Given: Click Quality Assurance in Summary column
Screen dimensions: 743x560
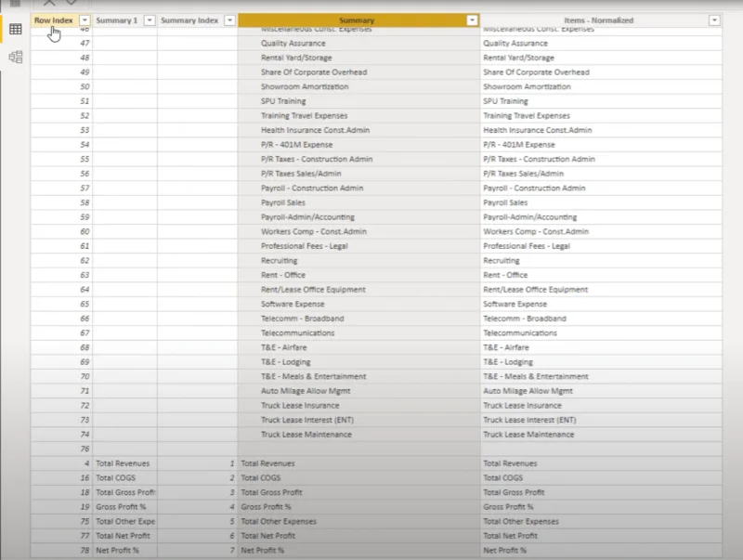Looking at the screenshot, I should tap(293, 43).
